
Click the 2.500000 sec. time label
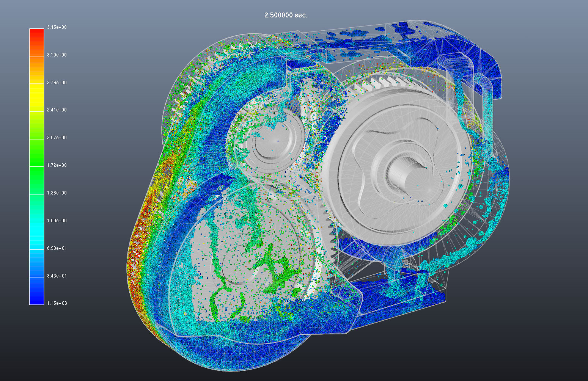286,15
